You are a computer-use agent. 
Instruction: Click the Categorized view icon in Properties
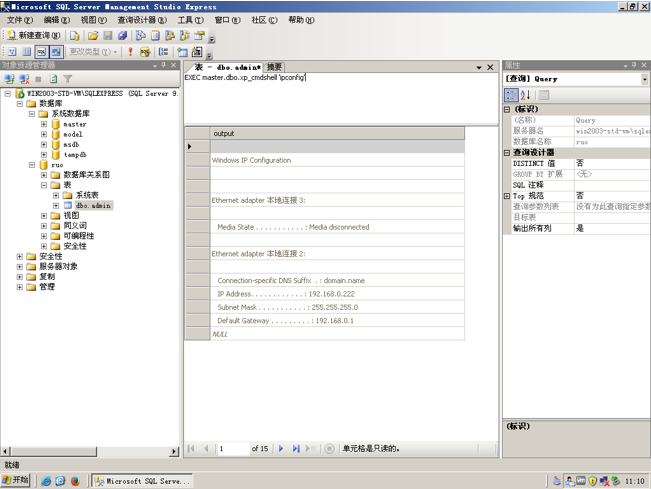tap(511, 95)
